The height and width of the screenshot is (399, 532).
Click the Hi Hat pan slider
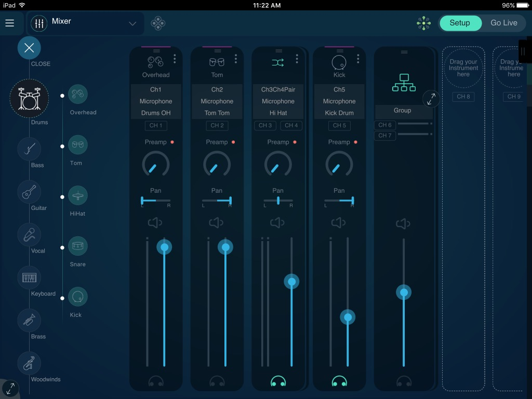click(278, 201)
